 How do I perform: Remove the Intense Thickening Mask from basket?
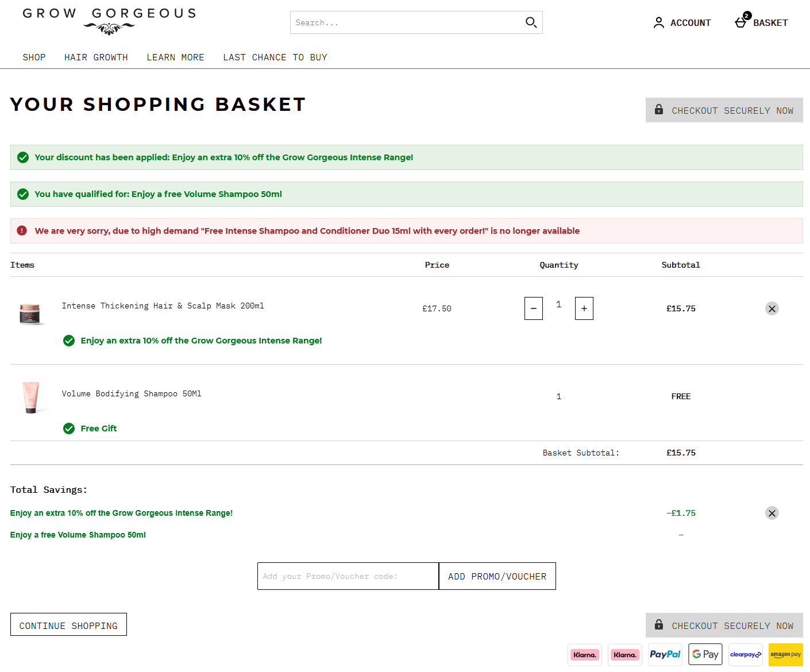(x=772, y=308)
